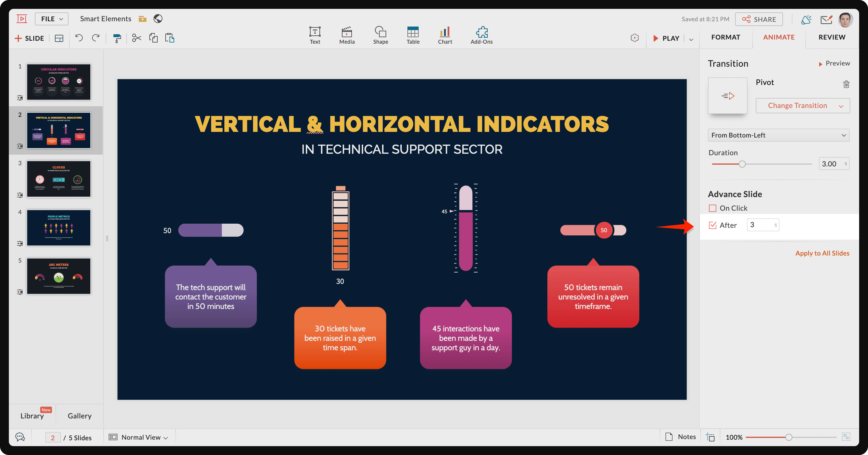The width and height of the screenshot is (868, 455).
Task: Open the Notes panel toggle
Action: 681,437
